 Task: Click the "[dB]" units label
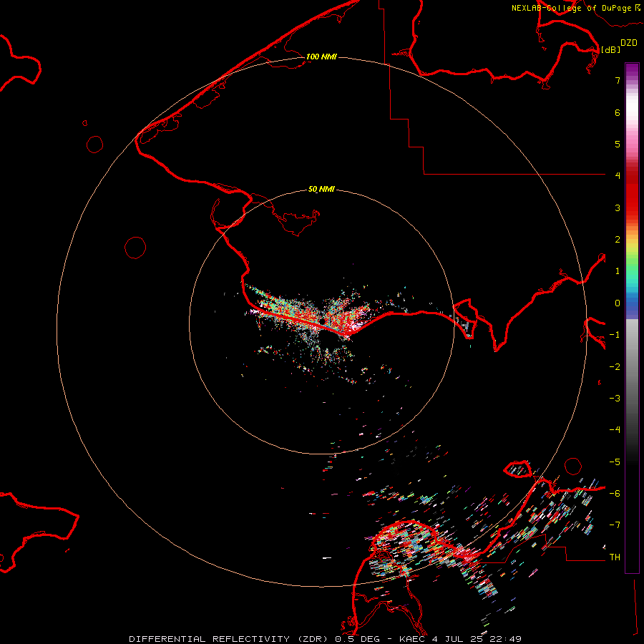tap(611, 50)
